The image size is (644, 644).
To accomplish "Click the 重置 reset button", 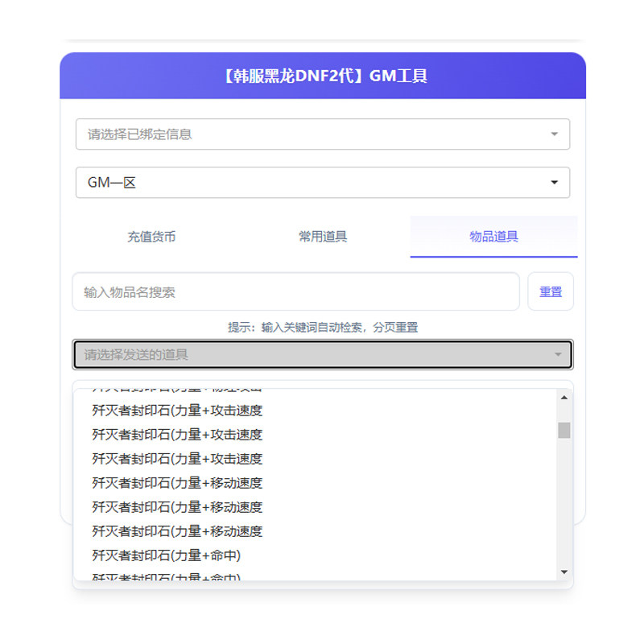I will tap(551, 292).
